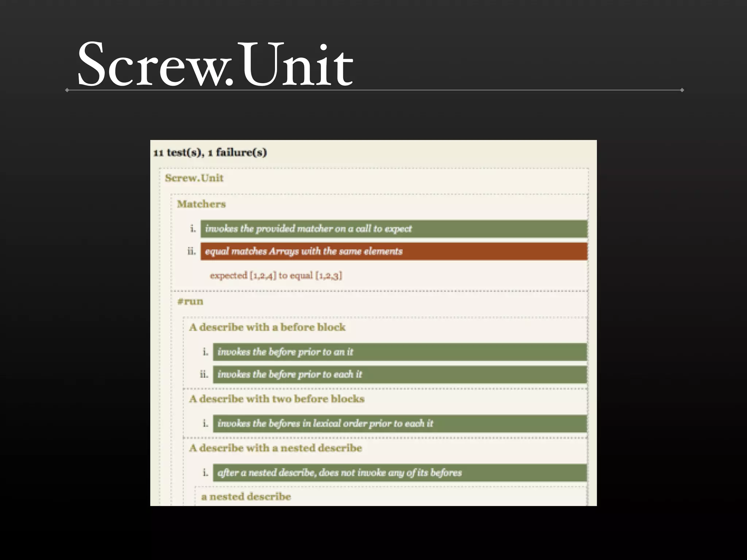747x560 pixels.
Task: Select the 'Screw.Unit' suite heading in results
Action: 194,178
